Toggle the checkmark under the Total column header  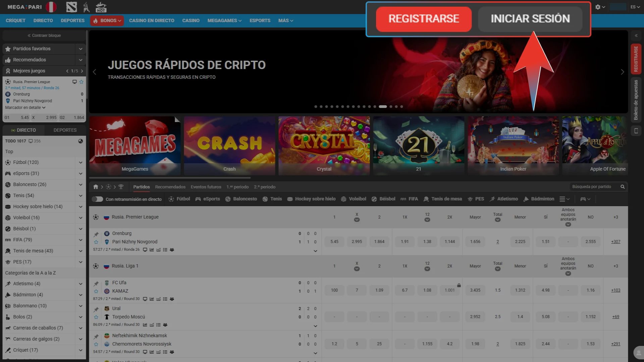click(497, 220)
